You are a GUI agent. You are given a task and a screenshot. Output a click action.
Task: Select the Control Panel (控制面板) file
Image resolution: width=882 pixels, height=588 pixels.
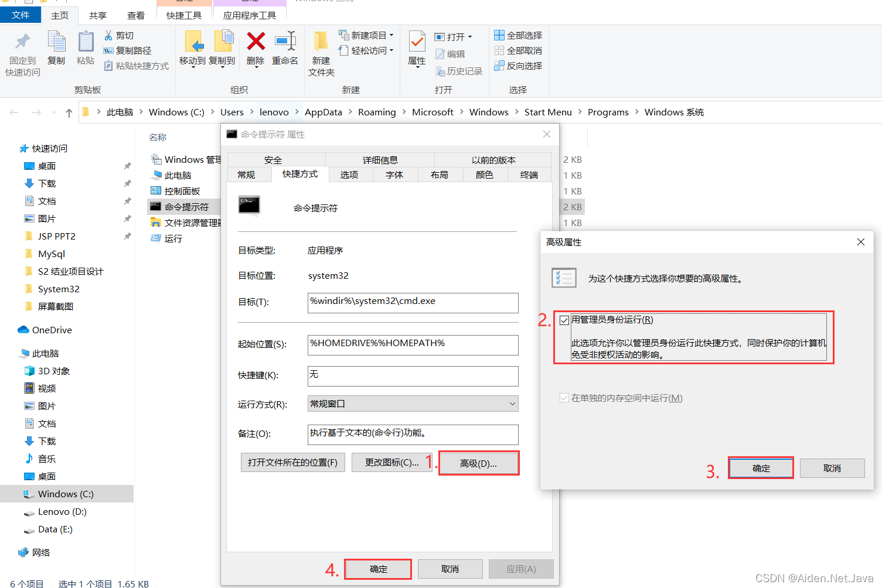click(x=182, y=191)
